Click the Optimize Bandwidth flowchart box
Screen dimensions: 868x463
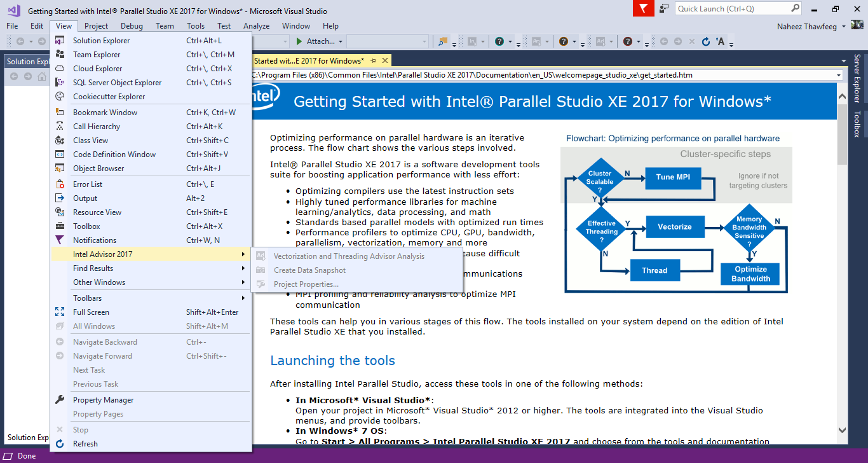pos(750,274)
